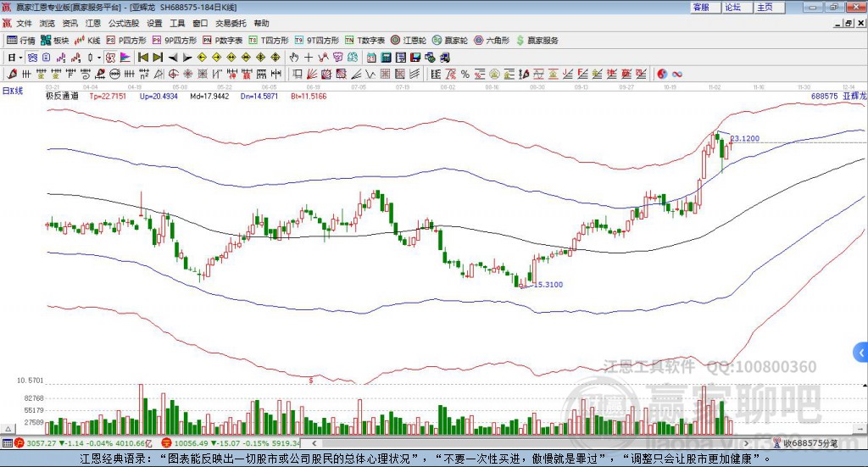Click the red pencil drawing tool icon

(x=12, y=74)
